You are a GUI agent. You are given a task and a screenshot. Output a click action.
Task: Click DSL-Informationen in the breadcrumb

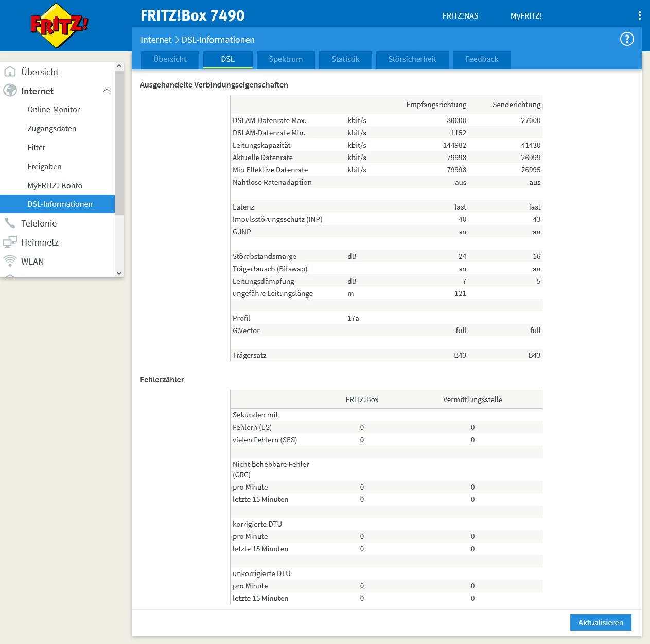[x=218, y=40]
